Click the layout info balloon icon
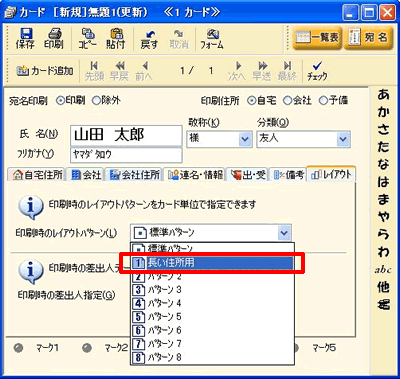 point(31,208)
